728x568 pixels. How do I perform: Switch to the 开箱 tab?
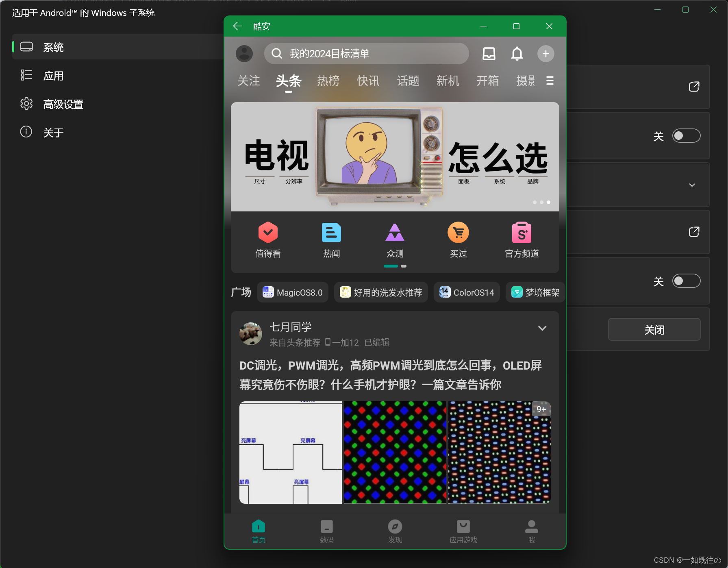[488, 81]
